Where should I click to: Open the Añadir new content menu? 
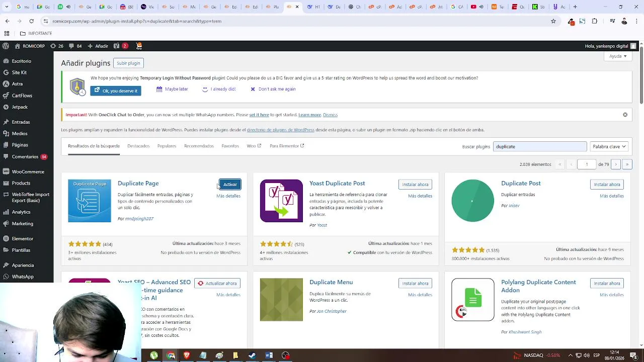[x=98, y=46]
